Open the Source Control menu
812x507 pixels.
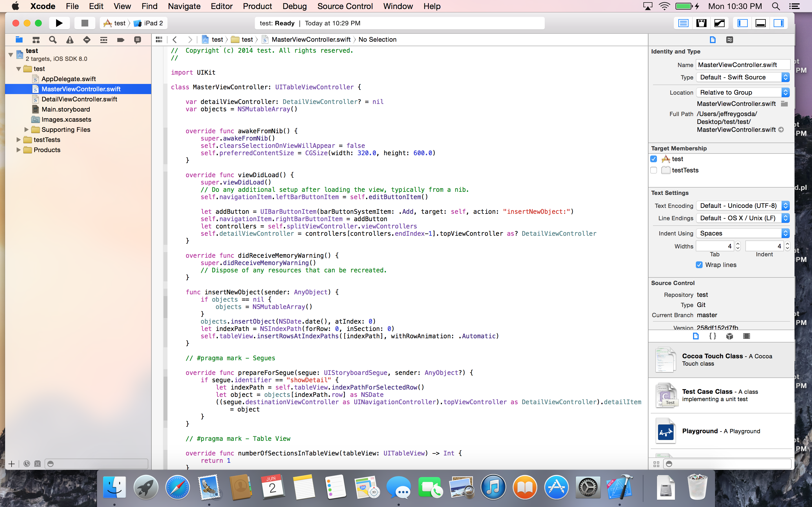coord(345,6)
